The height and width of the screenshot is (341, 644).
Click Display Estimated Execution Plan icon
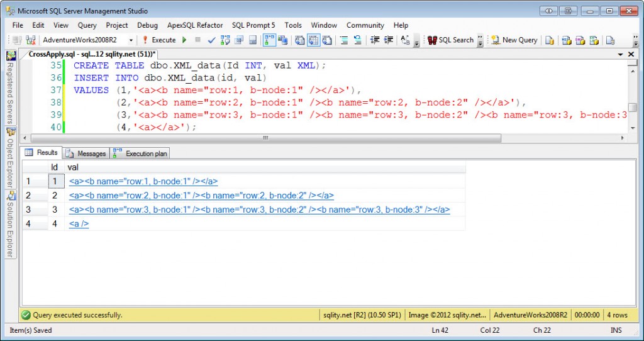[x=225, y=40]
